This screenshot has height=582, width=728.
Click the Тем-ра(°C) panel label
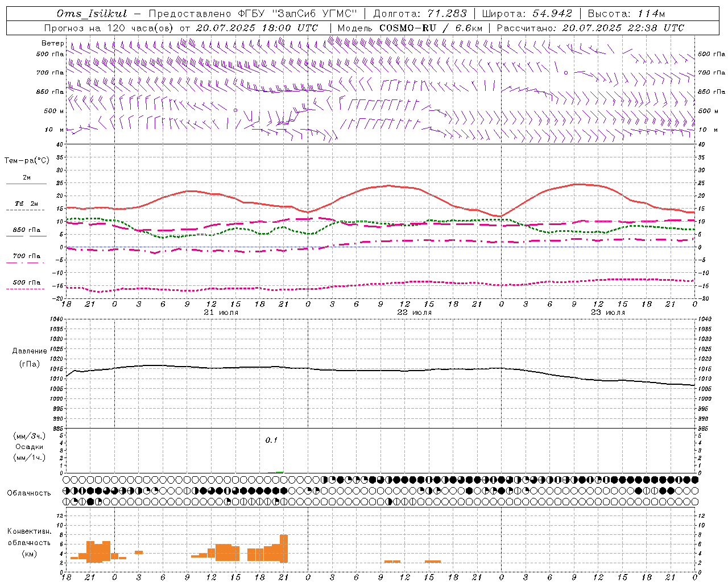(27, 161)
